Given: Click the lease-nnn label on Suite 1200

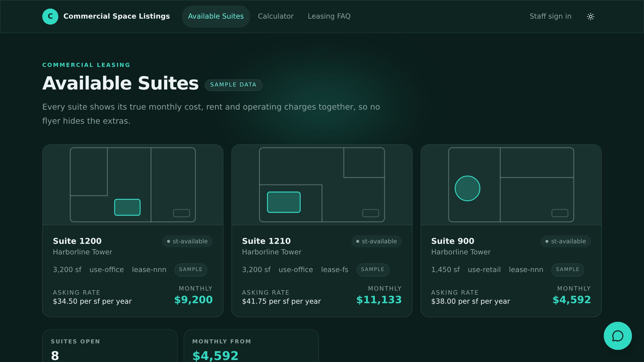Looking at the screenshot, I should tap(149, 270).
